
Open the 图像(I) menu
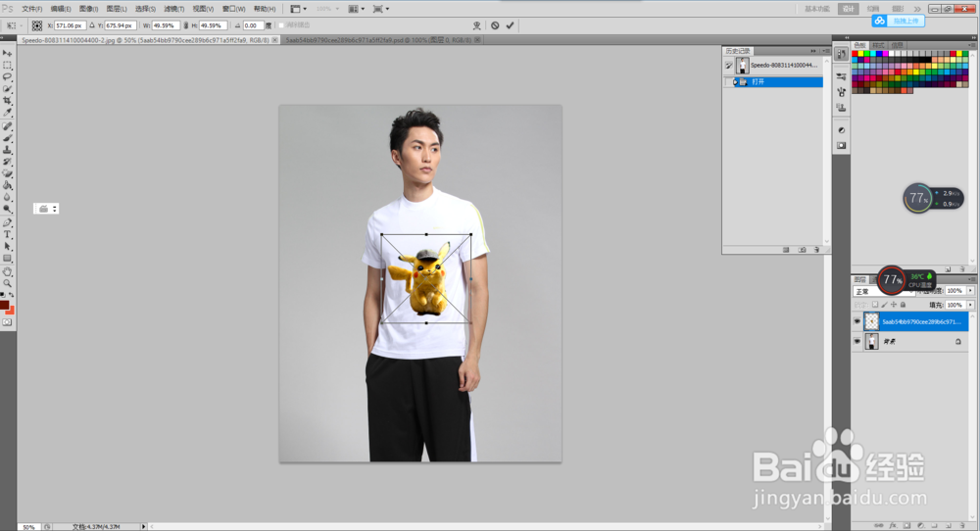pos(89,9)
